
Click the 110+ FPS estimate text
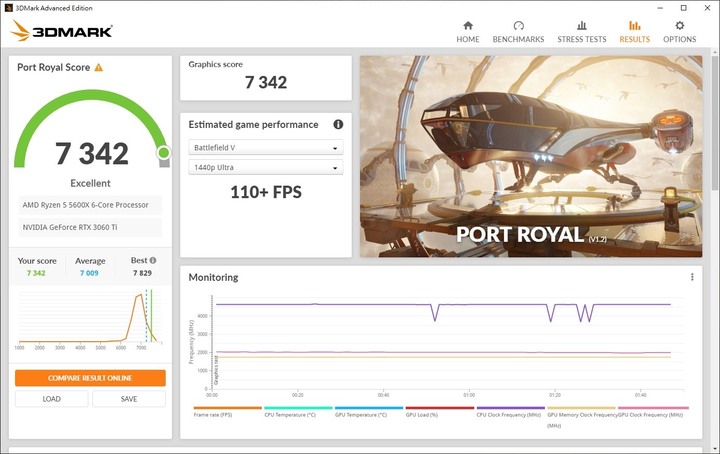click(266, 192)
